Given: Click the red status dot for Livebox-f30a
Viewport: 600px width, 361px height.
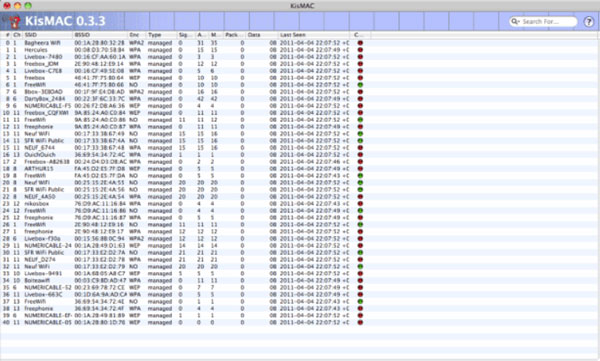Looking at the screenshot, I should click(x=360, y=238).
